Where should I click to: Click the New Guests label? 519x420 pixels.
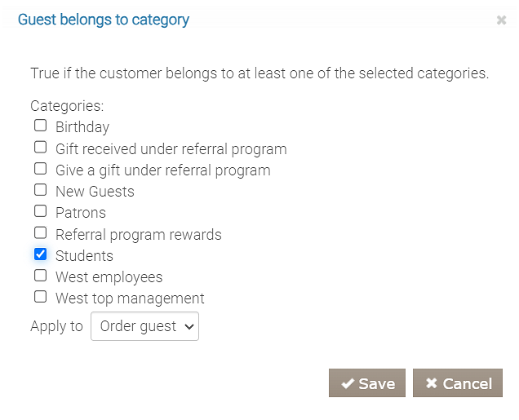(x=95, y=192)
